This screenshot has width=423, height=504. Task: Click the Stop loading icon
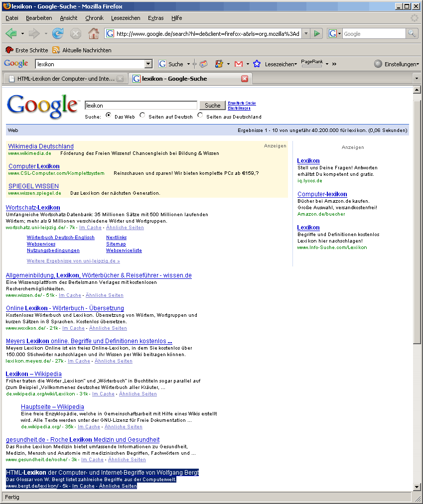coord(76,33)
